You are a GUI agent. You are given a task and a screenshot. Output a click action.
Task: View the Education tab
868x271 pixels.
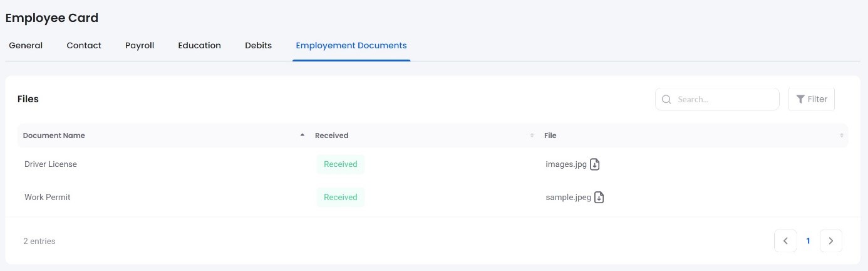[199, 45]
